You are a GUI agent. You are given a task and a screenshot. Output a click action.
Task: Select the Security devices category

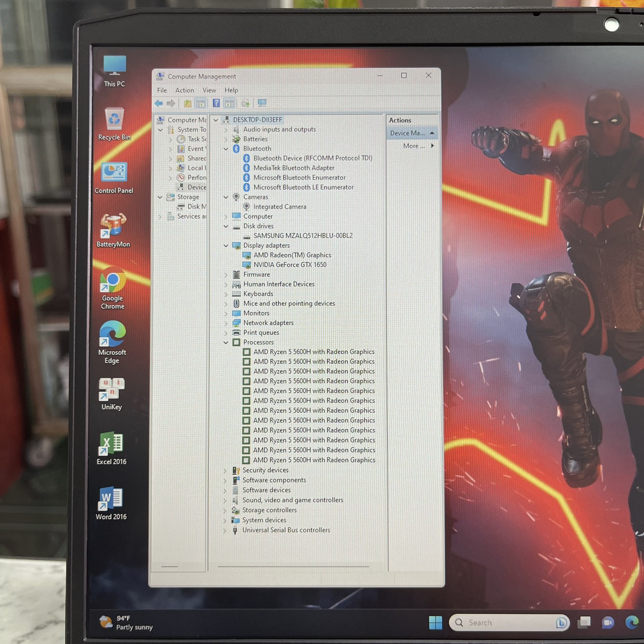click(265, 470)
